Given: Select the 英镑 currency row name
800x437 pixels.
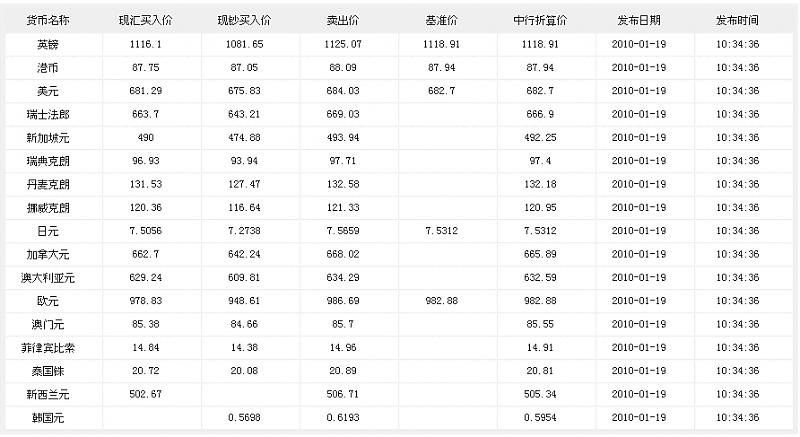Looking at the screenshot, I should tap(48, 44).
